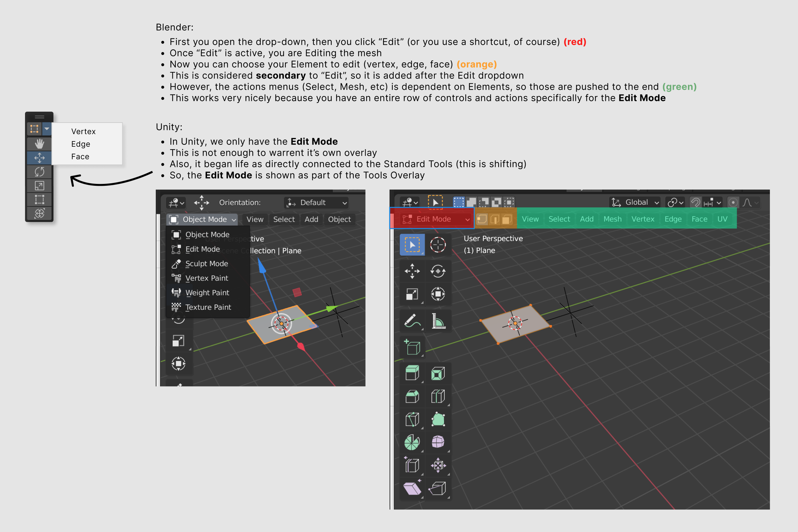Select Weight Paint in the mode list
Viewport: 798px width, 532px height.
(207, 292)
